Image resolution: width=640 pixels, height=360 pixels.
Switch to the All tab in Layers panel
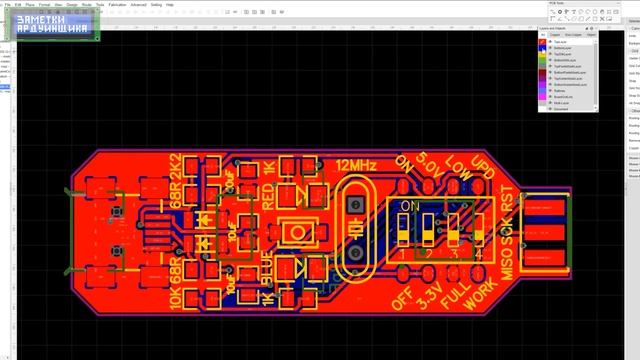coord(543,35)
